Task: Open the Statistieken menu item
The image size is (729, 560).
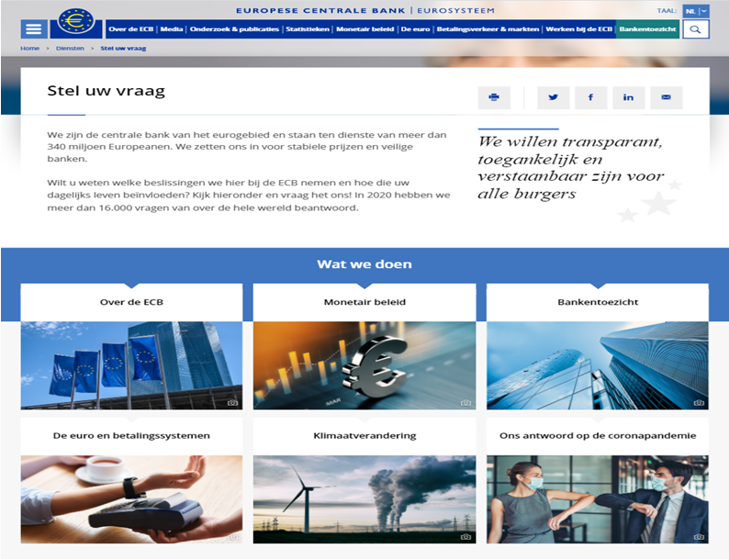Action: coord(307,29)
